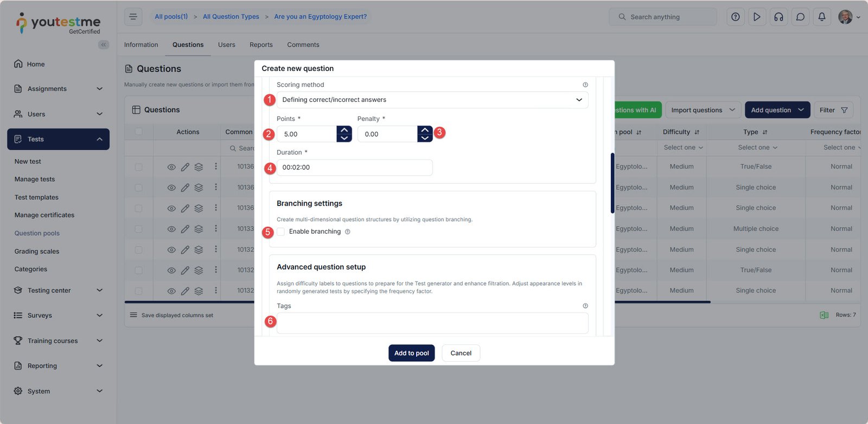Open the chat bubble icon
Screen dimensions: 868x424
(x=800, y=17)
